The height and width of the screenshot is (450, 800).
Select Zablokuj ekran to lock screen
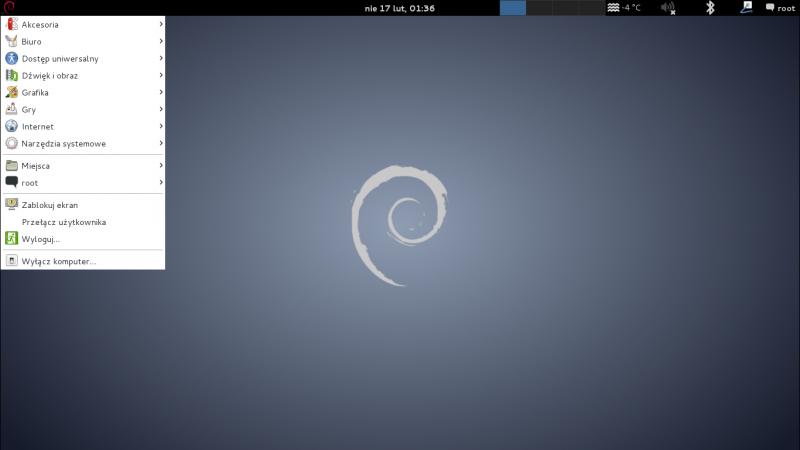click(50, 205)
